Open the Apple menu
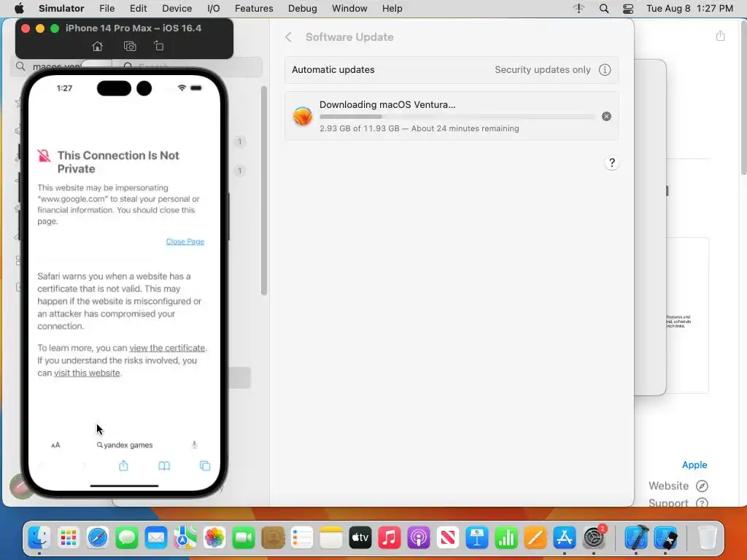This screenshot has height=560, width=747. [x=19, y=9]
